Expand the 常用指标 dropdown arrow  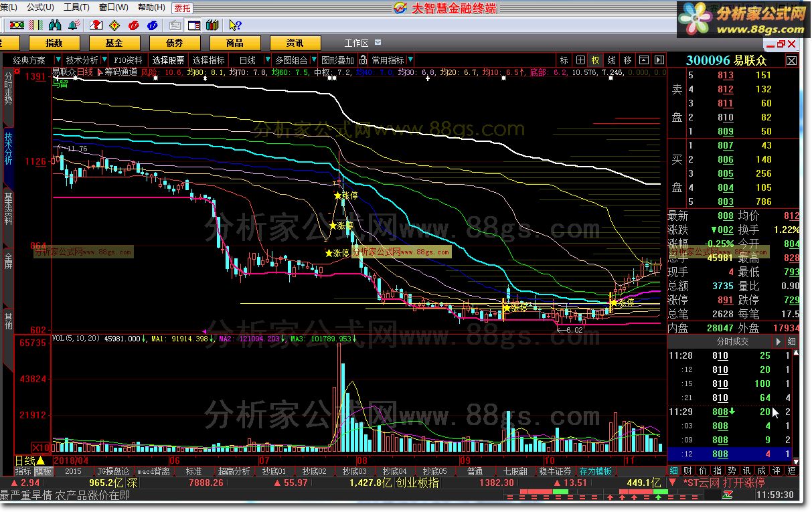point(410,60)
